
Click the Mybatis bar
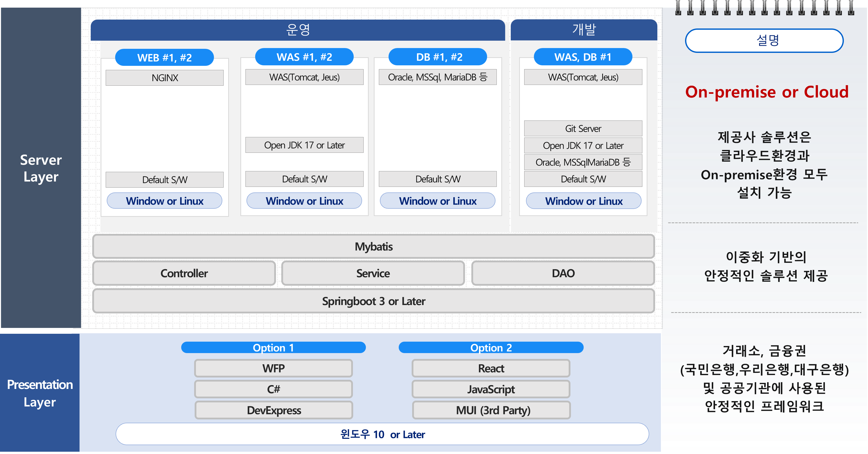pyautogui.click(x=373, y=246)
